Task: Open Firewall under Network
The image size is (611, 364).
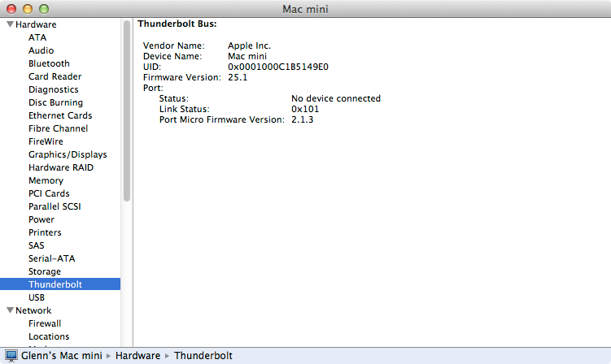Action: pos(45,323)
